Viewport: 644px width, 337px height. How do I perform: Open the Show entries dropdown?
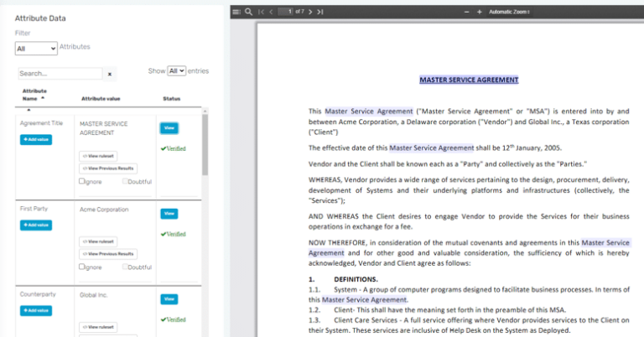click(x=176, y=71)
